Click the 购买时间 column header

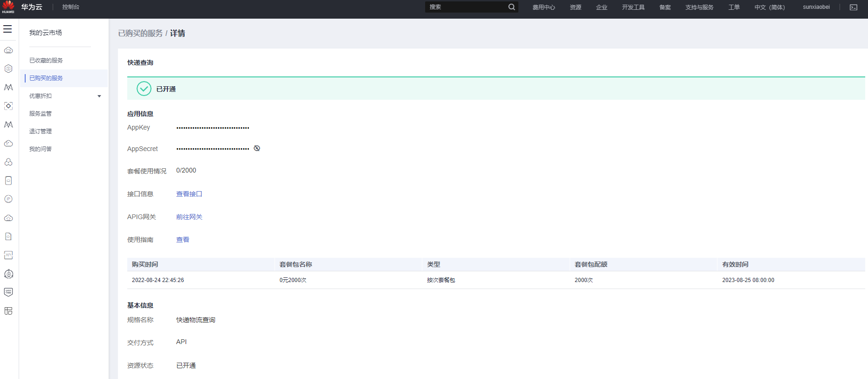(x=145, y=264)
